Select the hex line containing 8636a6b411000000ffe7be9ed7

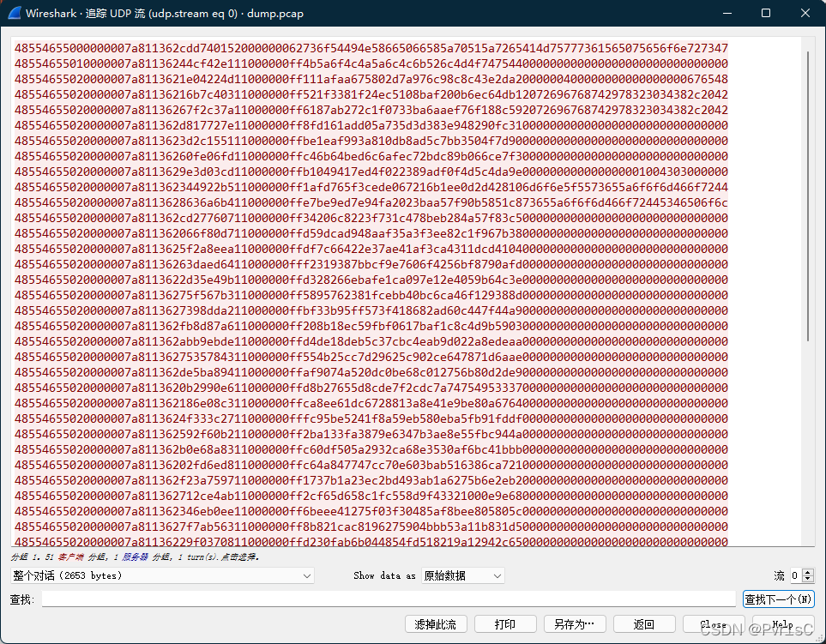[371, 202]
